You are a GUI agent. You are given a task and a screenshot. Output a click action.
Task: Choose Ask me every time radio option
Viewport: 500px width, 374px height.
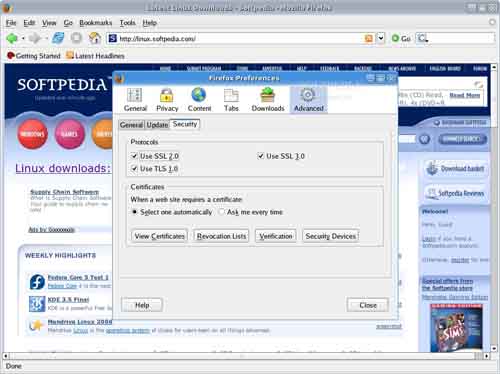(221, 212)
